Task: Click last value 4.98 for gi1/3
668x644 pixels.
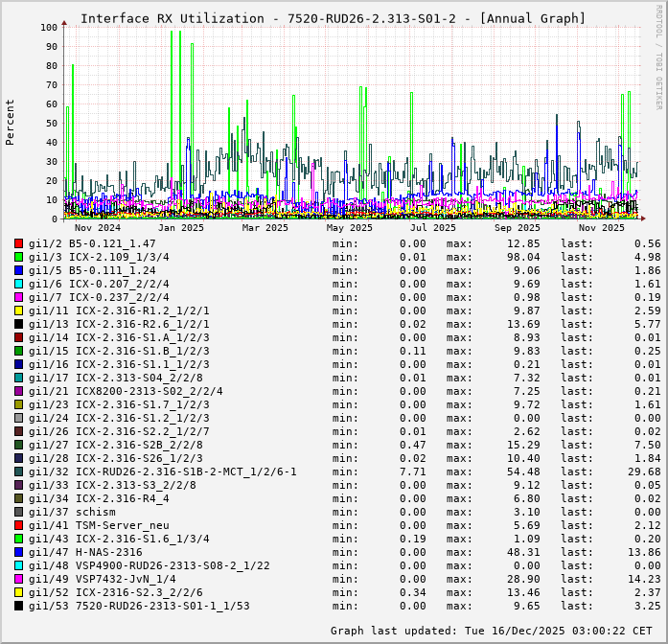Action: [648, 257]
